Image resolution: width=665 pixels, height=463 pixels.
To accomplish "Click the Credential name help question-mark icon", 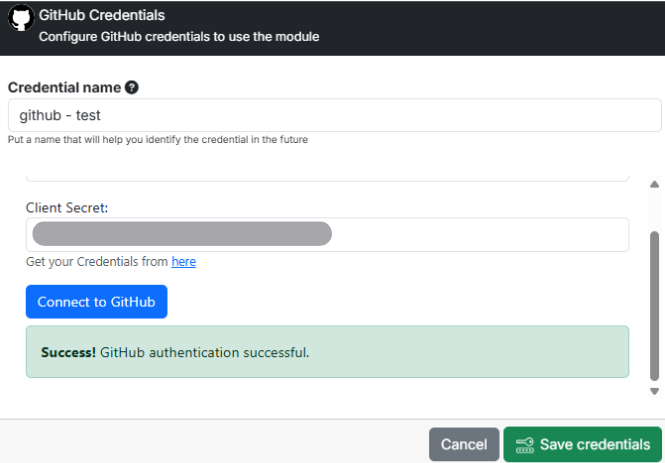I will tap(132, 87).
